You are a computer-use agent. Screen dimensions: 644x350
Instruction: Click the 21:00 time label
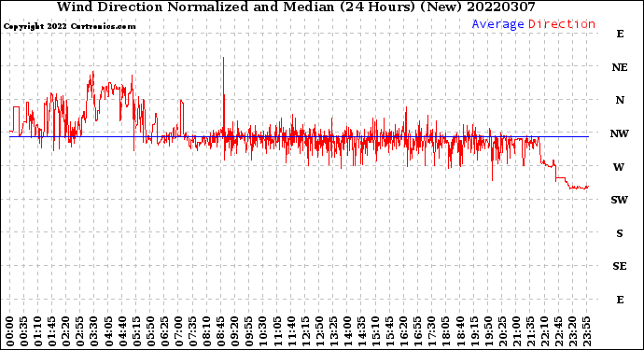coord(516,331)
